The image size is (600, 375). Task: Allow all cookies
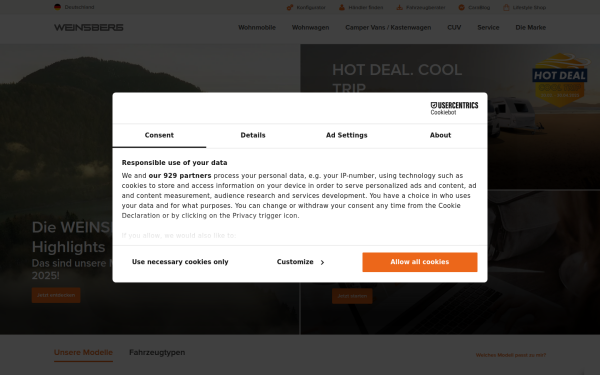tap(420, 262)
